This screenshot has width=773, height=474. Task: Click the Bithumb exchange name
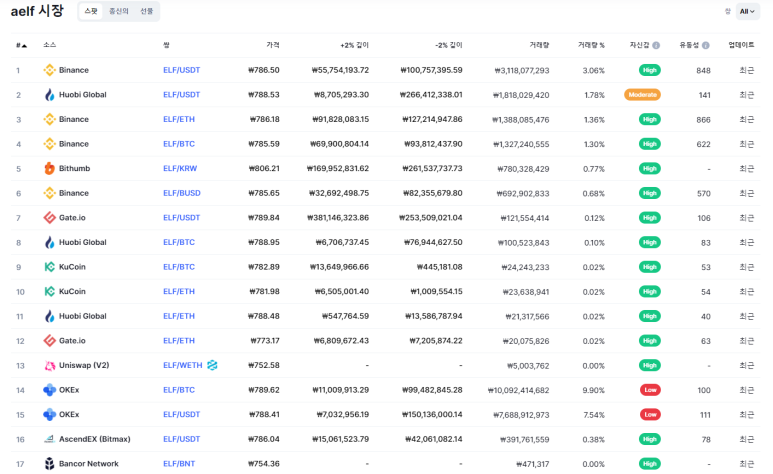click(x=74, y=169)
